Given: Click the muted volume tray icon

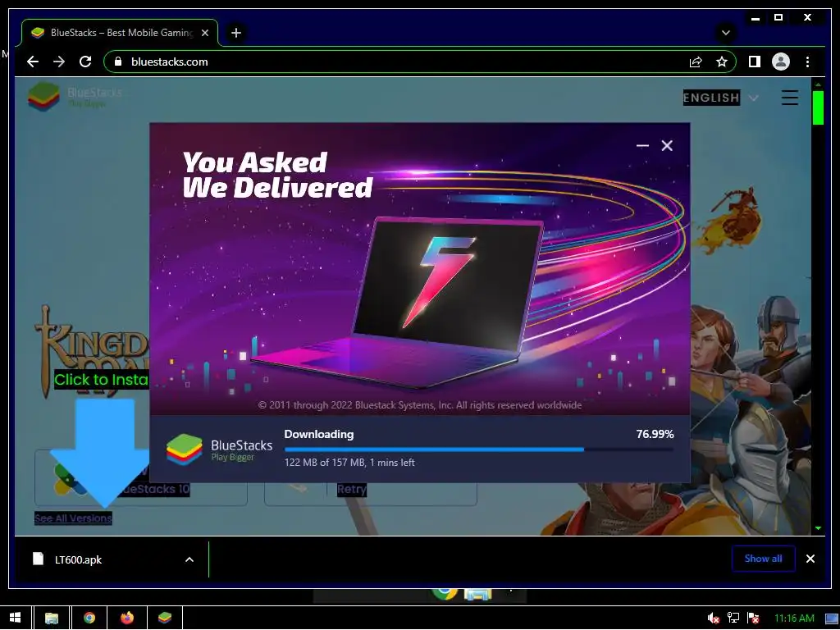Looking at the screenshot, I should point(713,619).
